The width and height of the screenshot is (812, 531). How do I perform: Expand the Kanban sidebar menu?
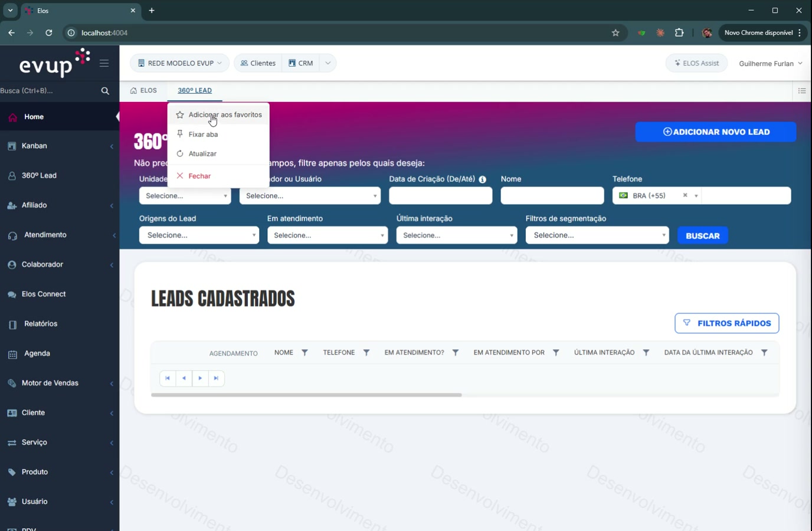pos(60,146)
